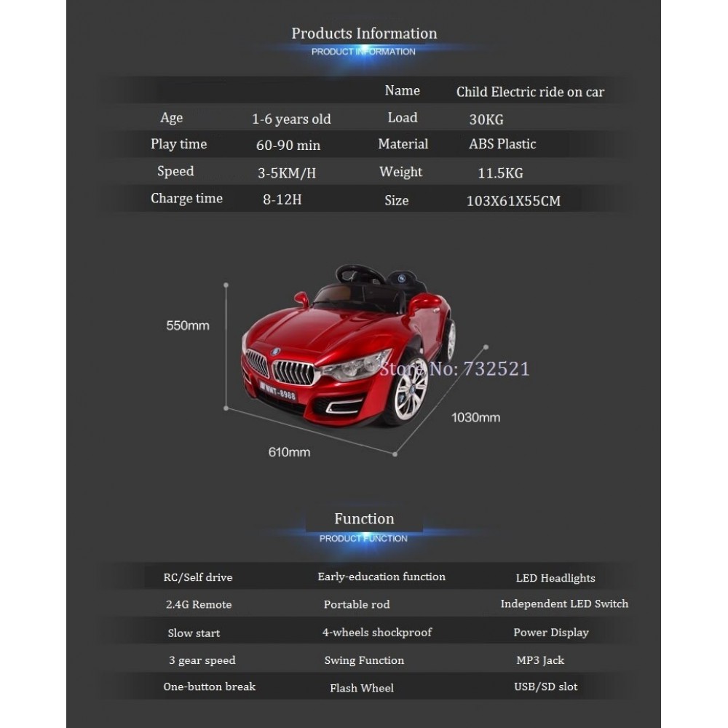Click the "Size" label
Image resolution: width=728 pixels, height=728 pixels.
click(397, 201)
